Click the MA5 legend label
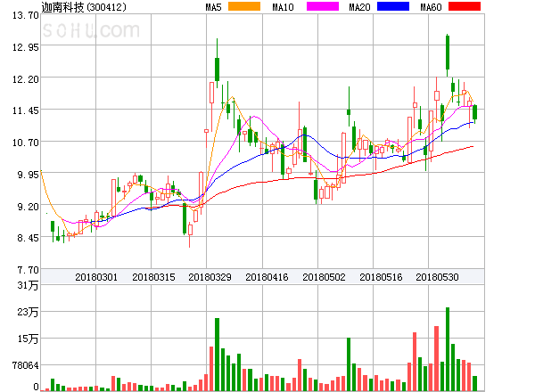The image size is (535, 392). [214, 7]
